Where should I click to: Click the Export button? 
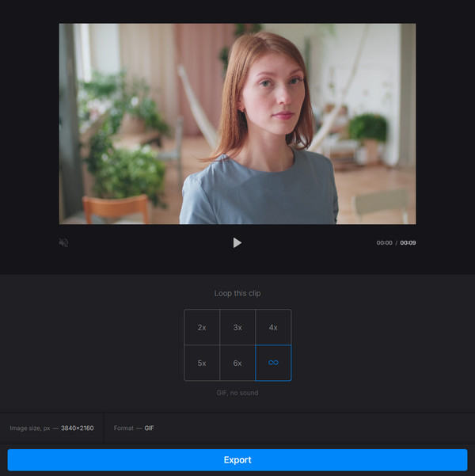point(237,460)
